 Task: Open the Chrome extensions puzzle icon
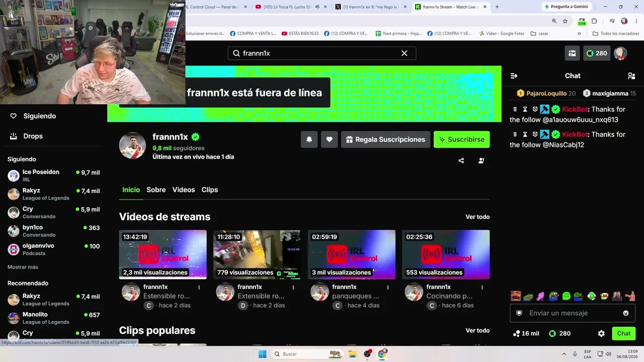click(594, 21)
